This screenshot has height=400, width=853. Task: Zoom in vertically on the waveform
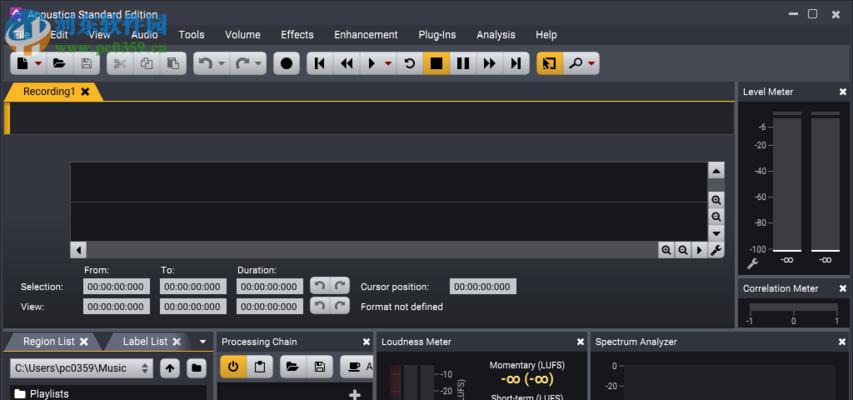[716, 200]
